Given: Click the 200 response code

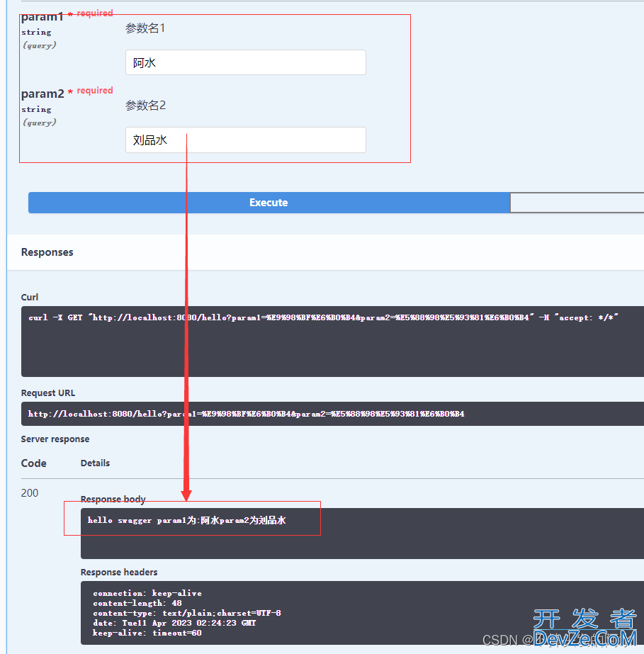Looking at the screenshot, I should 30,493.
